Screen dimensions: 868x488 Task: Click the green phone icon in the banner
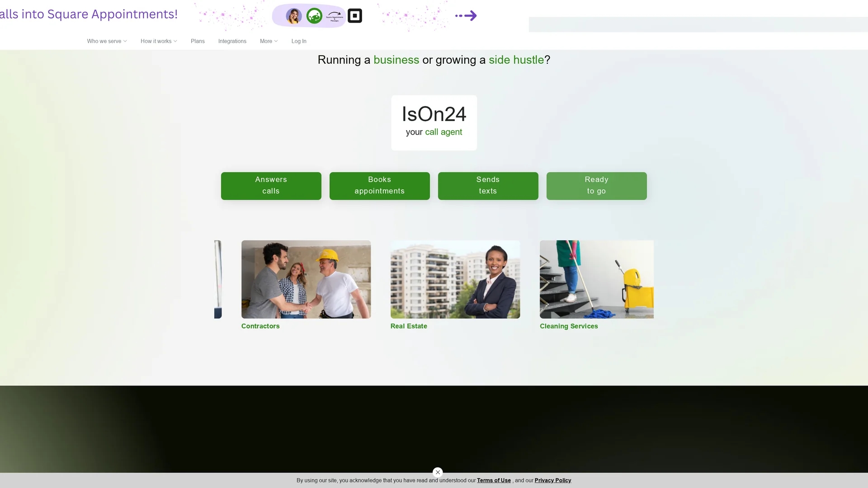pyautogui.click(x=314, y=16)
